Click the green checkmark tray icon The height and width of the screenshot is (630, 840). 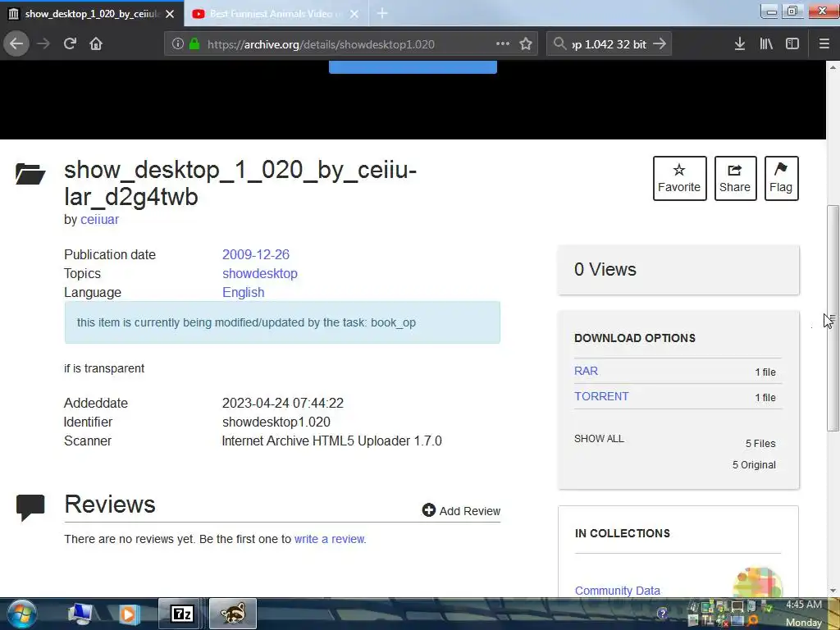[x=767, y=607]
